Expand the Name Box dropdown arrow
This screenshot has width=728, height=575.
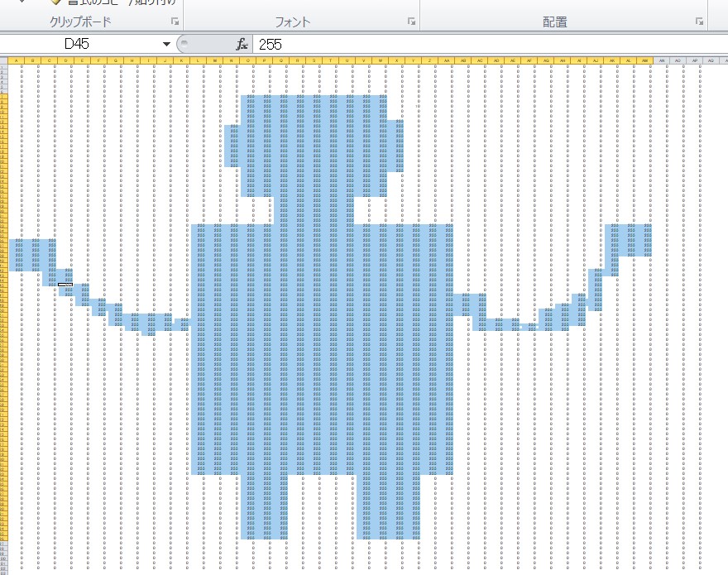(x=166, y=45)
